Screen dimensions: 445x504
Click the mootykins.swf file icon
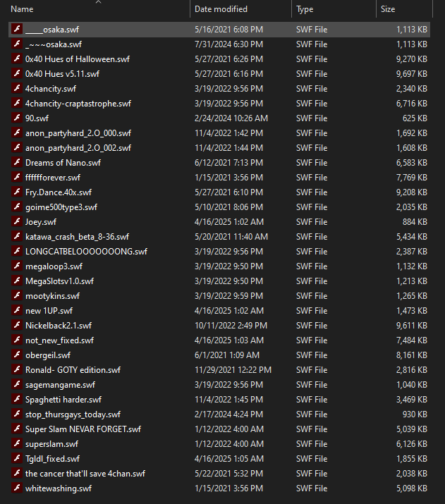[x=17, y=295]
